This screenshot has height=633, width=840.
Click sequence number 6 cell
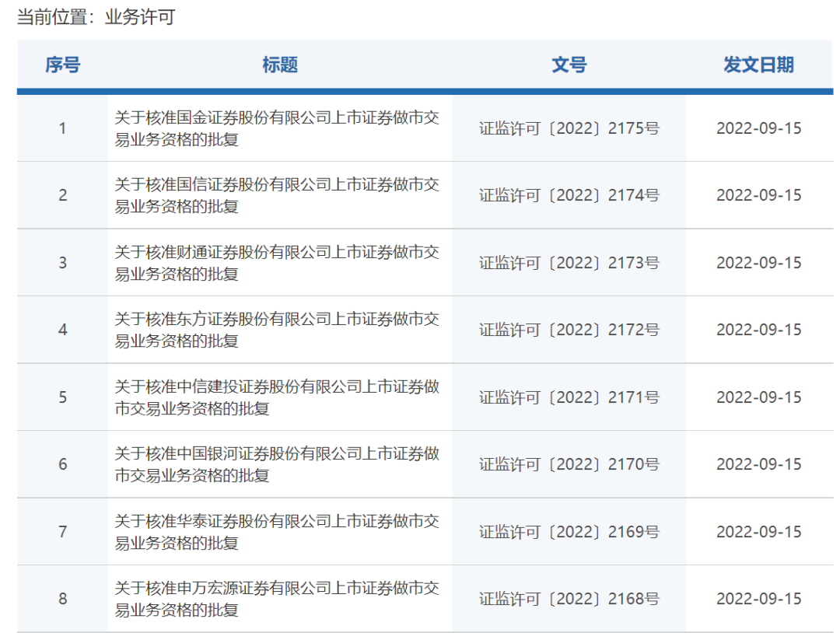pyautogui.click(x=63, y=464)
